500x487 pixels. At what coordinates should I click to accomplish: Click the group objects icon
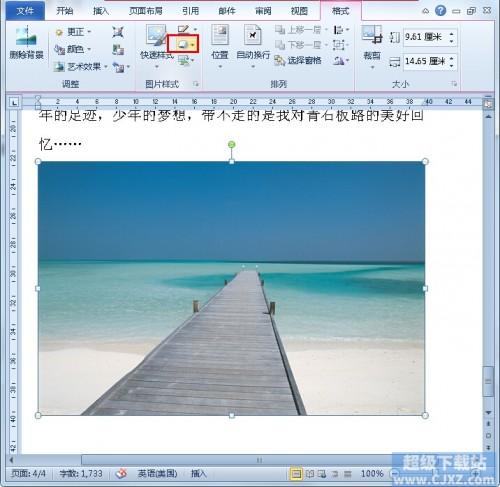338,45
